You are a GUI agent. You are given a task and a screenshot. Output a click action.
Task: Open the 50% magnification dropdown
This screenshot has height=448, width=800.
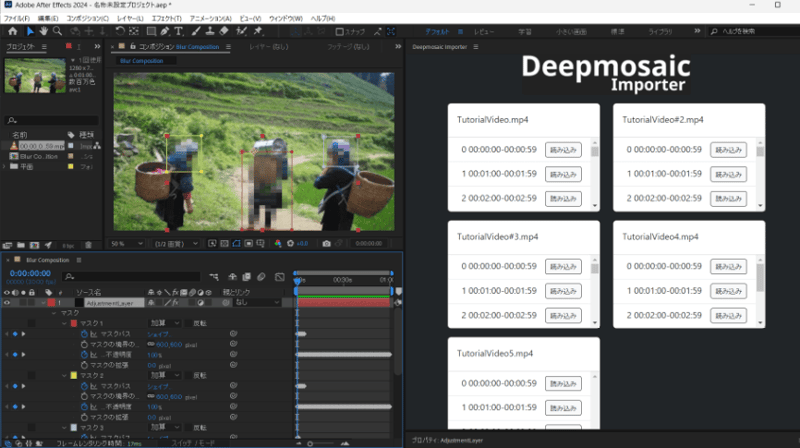pyautogui.click(x=127, y=244)
